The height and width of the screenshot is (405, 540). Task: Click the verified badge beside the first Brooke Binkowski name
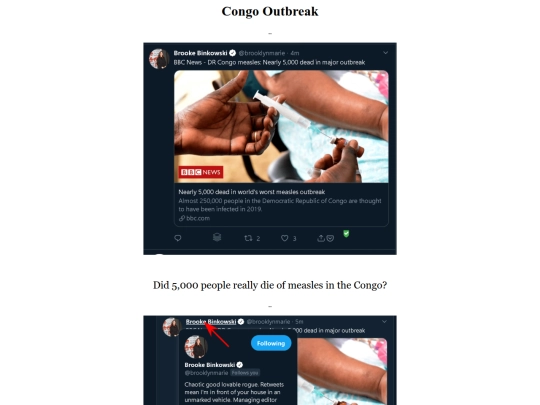pyautogui.click(x=232, y=53)
